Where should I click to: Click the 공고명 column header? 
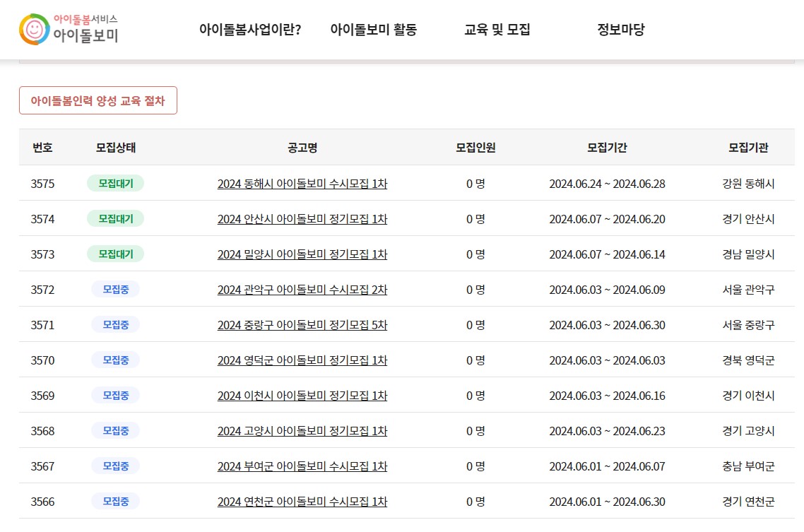pos(302,148)
